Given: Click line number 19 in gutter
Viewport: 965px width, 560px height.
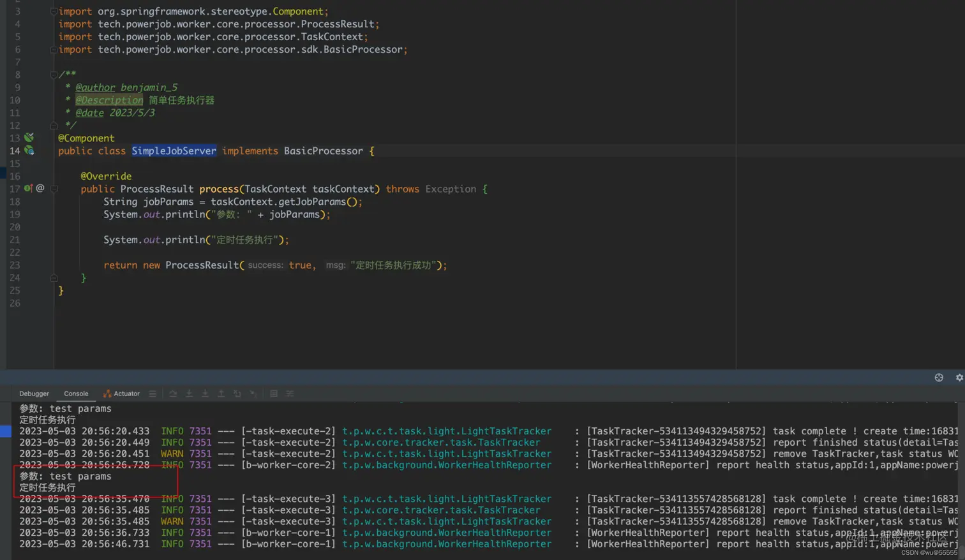Looking at the screenshot, I should (x=15, y=214).
